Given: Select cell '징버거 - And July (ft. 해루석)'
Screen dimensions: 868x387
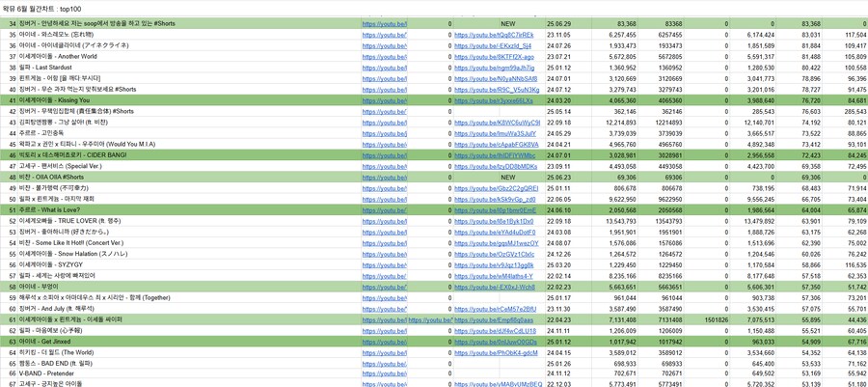Looking at the screenshot, I should click(189, 309).
